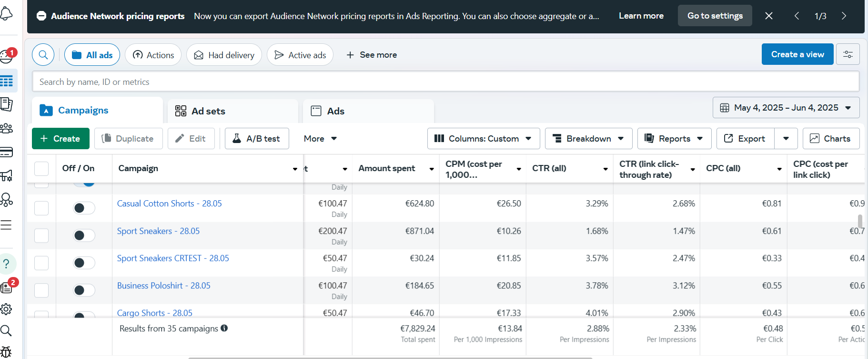Open Campaign column header dropdown arrow
Viewport: 868px width, 359px height.
pyautogui.click(x=295, y=169)
